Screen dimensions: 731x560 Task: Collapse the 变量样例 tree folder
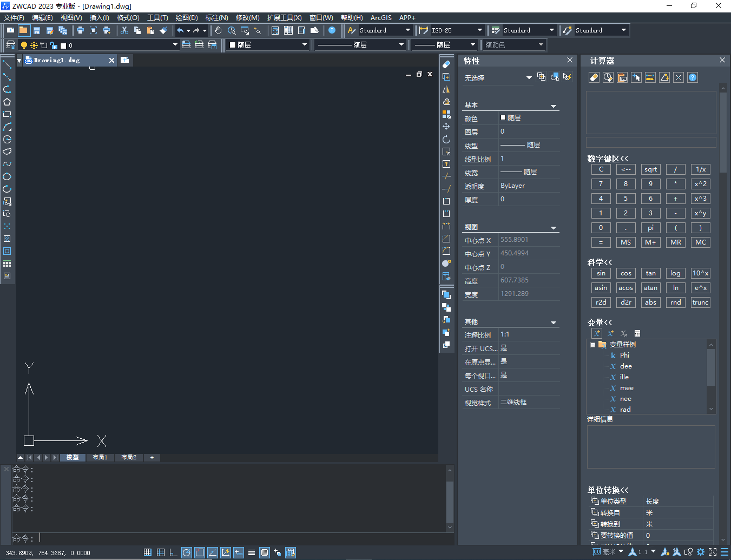click(592, 345)
